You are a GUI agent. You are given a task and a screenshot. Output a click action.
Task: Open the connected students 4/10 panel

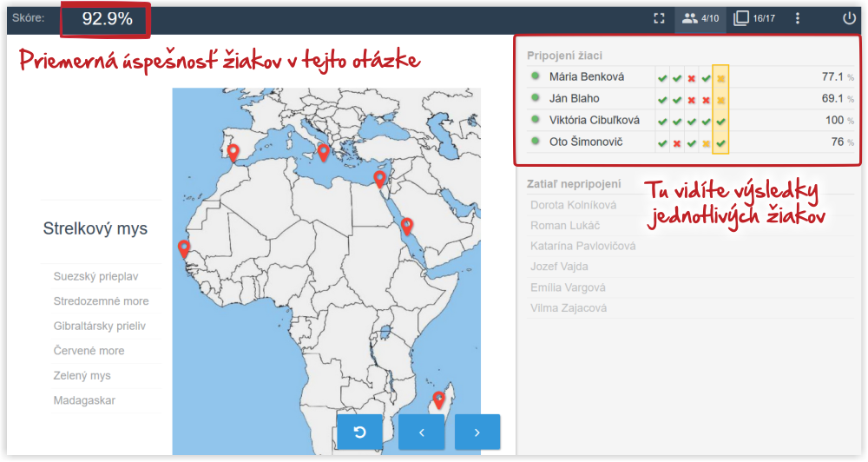[700, 18]
